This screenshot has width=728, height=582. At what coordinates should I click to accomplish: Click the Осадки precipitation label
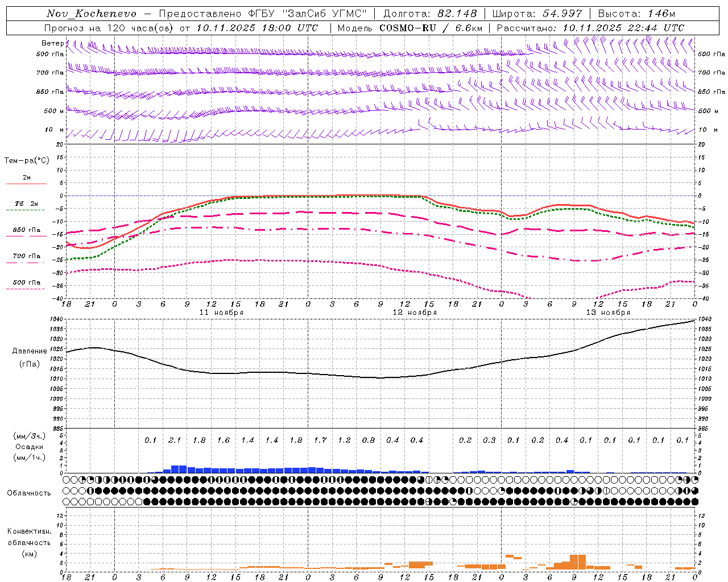click(x=30, y=447)
